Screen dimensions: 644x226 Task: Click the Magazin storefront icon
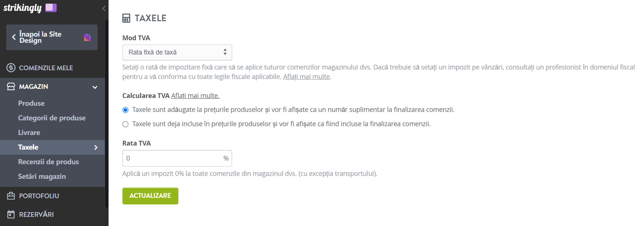(11, 86)
